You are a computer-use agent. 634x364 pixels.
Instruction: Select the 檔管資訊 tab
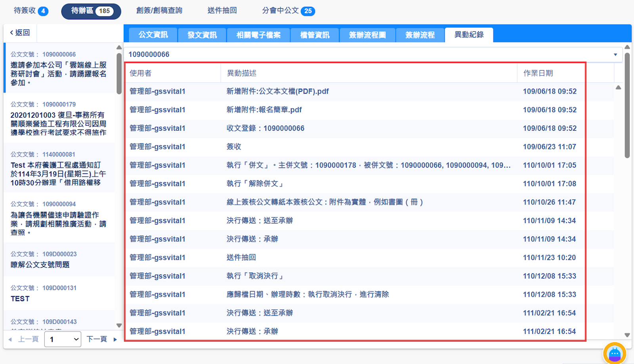pos(315,35)
